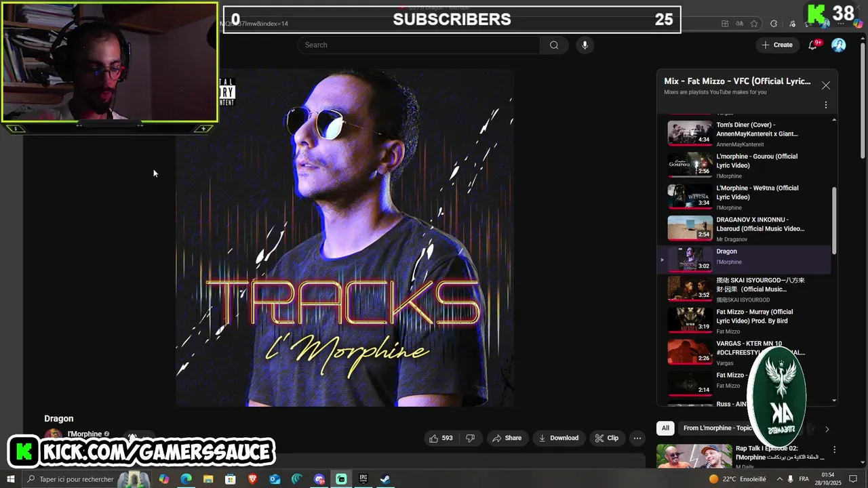Open Discord from the taskbar
The image size is (868, 488).
[x=319, y=479]
